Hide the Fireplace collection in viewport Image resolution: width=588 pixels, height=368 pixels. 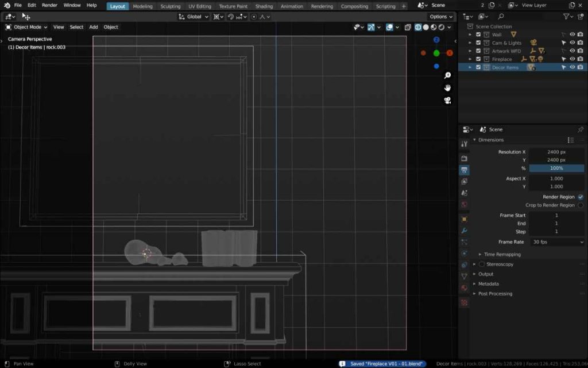572,59
